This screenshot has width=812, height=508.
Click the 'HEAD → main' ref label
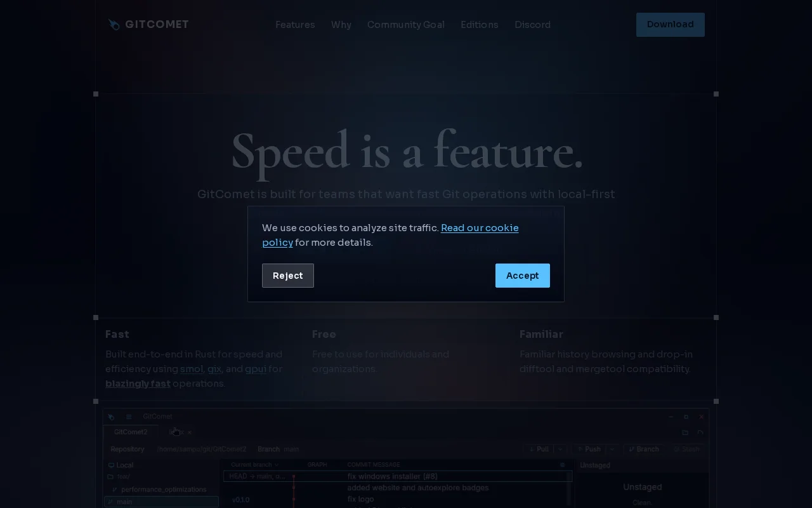(257, 476)
